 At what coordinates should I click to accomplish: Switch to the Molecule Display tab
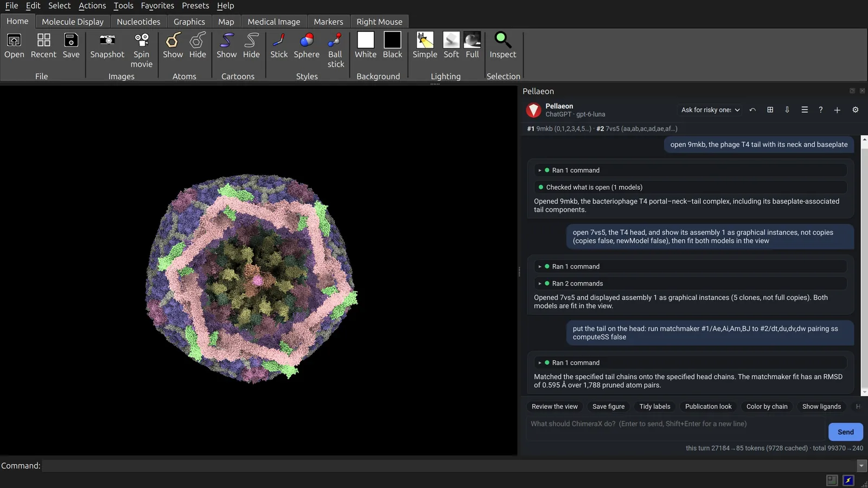(73, 22)
